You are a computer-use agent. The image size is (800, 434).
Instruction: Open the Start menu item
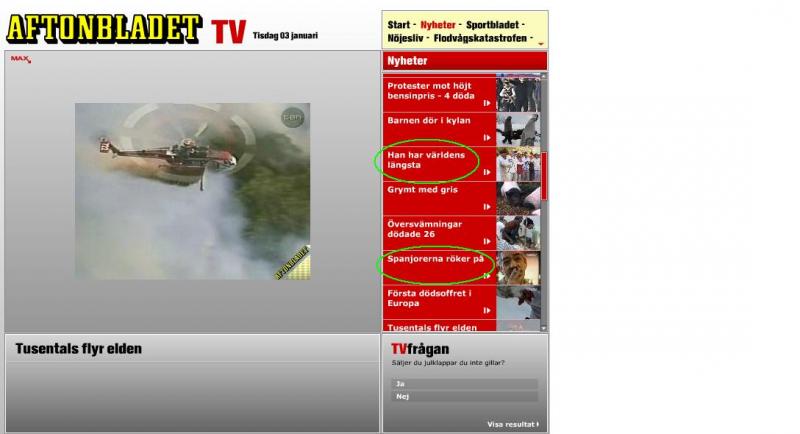[x=398, y=24]
